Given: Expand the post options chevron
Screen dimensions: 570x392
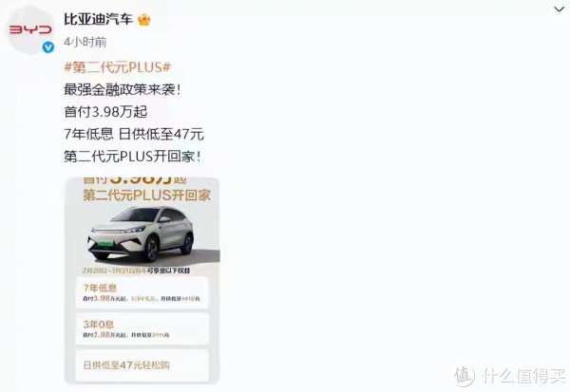Looking at the screenshot, I should (x=560, y=9).
